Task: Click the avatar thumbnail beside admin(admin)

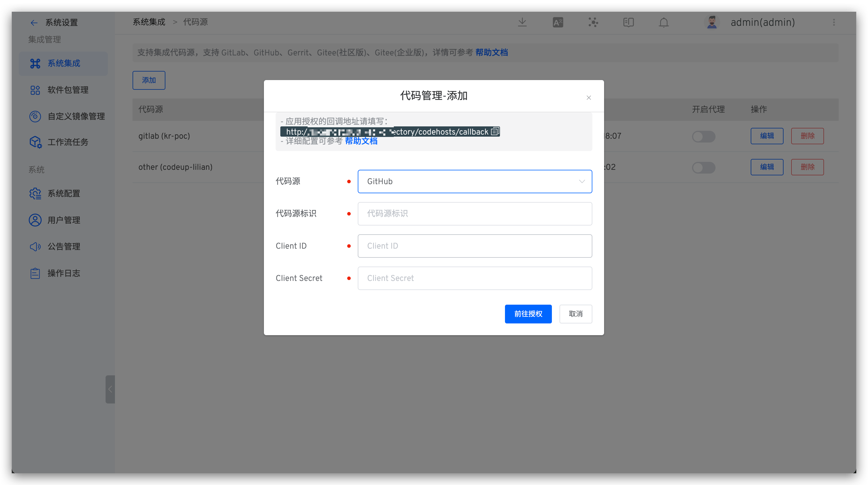Action: point(712,22)
